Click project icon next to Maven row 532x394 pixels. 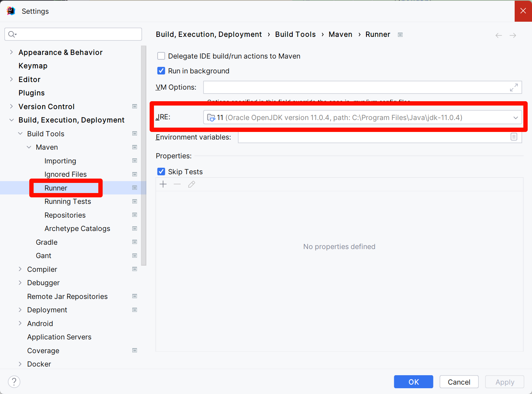coord(135,147)
